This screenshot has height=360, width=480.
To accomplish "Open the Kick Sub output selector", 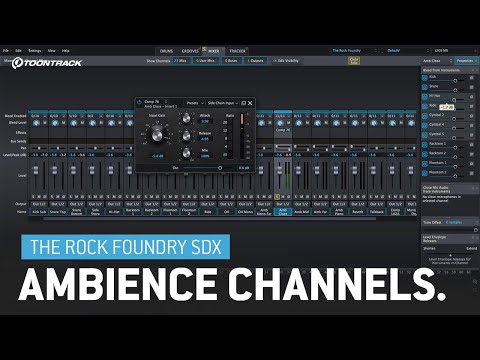I will click(x=39, y=204).
